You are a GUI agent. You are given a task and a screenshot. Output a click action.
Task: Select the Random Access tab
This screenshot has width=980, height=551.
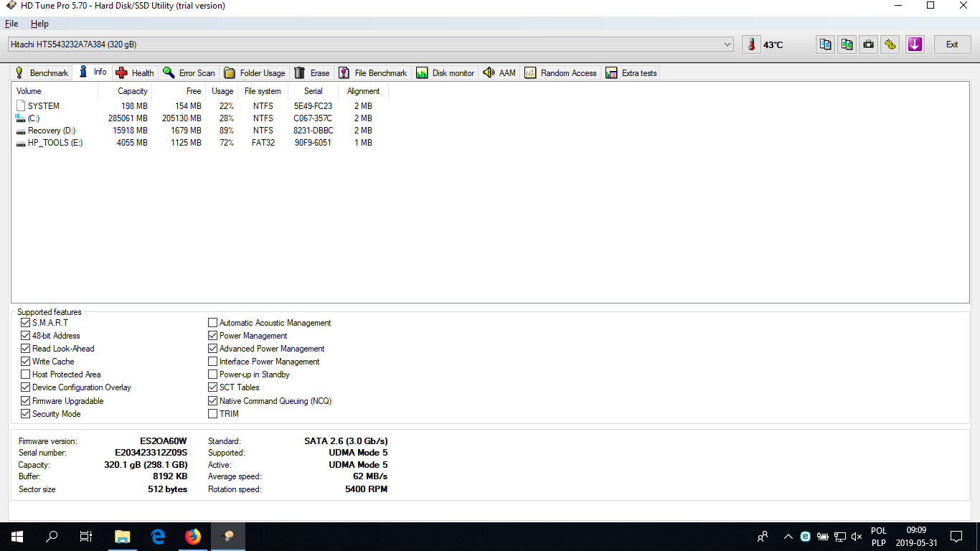560,72
